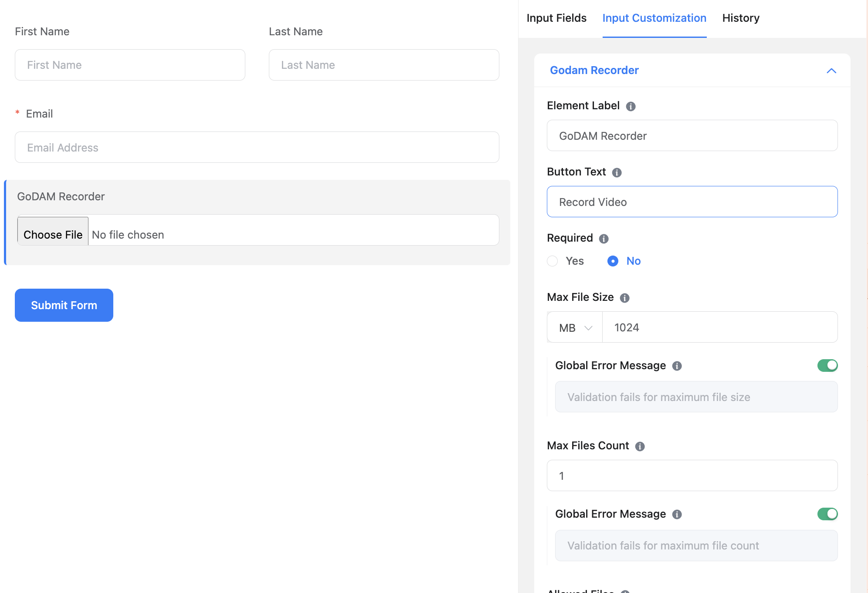Toggle file count Global Error Message switch
868x593 pixels.
click(827, 514)
